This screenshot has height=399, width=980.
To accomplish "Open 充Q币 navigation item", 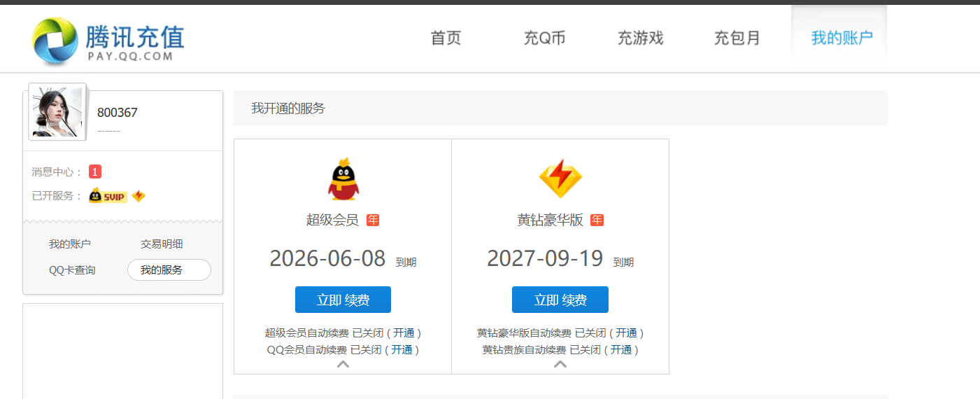I will coord(544,38).
